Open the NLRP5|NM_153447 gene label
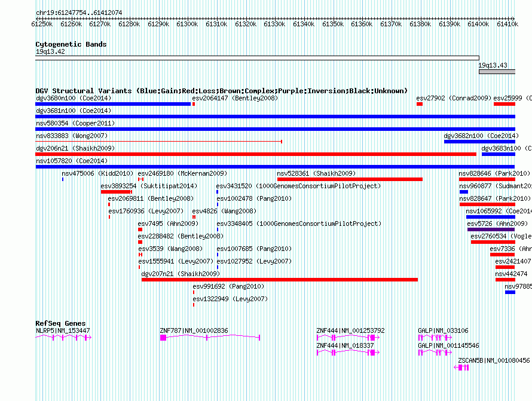Screen dimensions: 532x401 pos(63,330)
